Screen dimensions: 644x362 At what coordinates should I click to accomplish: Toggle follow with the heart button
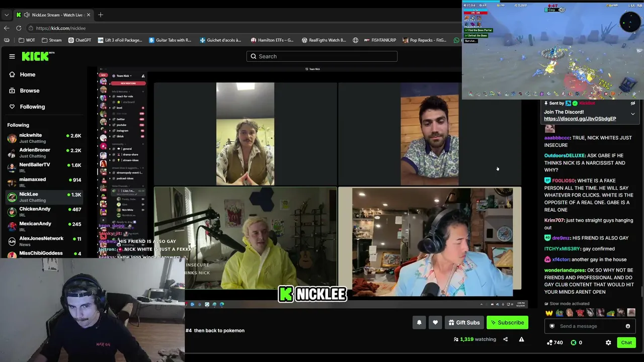435,323
